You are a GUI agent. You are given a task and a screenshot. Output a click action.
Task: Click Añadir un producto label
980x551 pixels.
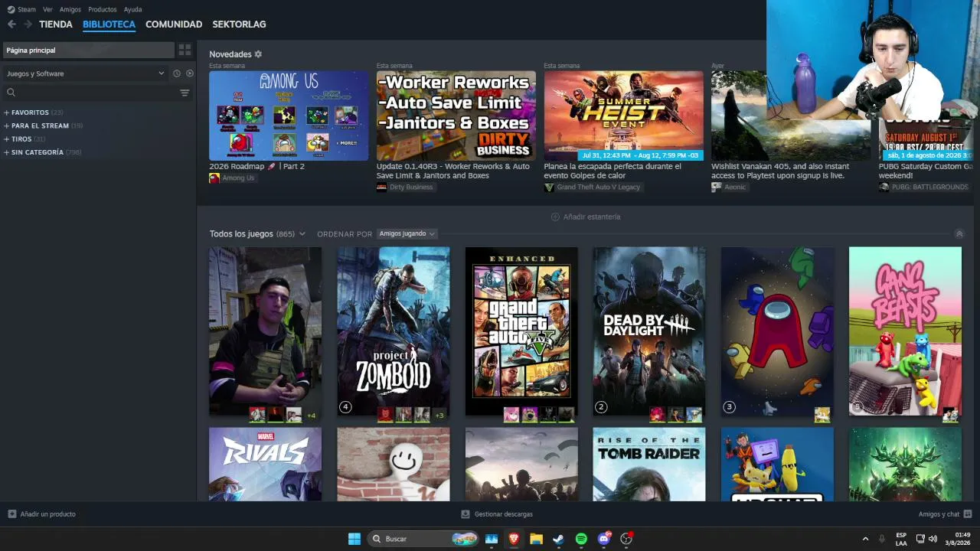[47, 514]
